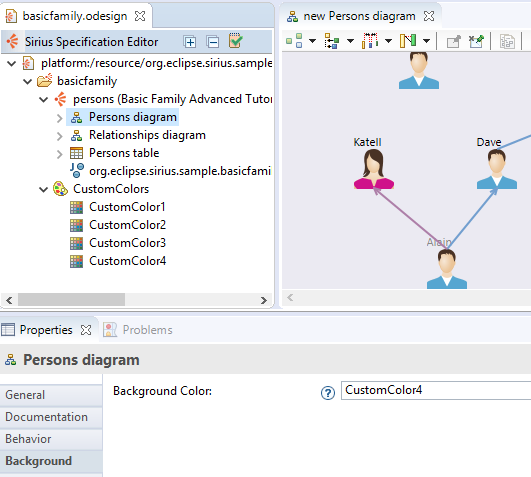Click the Hide element toolbar icon
The image size is (531, 477).
[453, 42]
